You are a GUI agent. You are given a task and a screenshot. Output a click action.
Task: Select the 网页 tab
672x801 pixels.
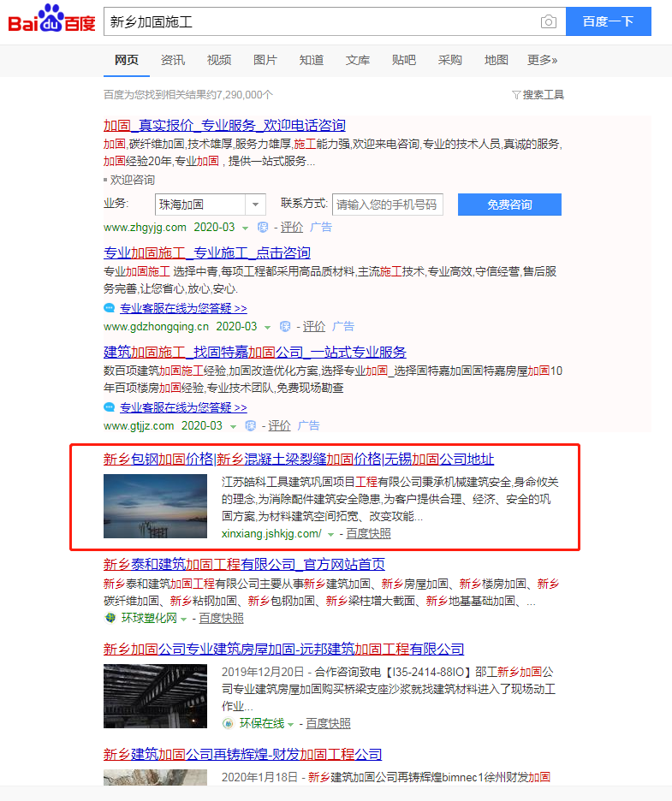127,60
